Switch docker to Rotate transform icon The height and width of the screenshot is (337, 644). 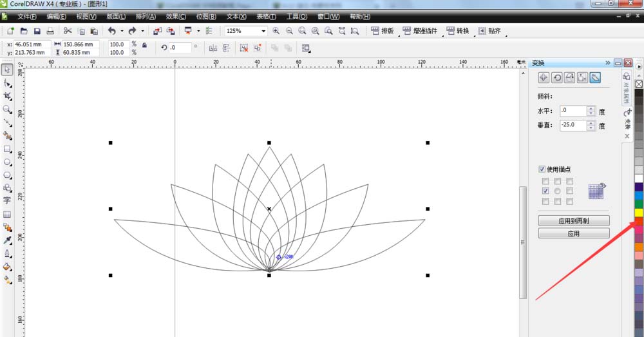(x=556, y=78)
